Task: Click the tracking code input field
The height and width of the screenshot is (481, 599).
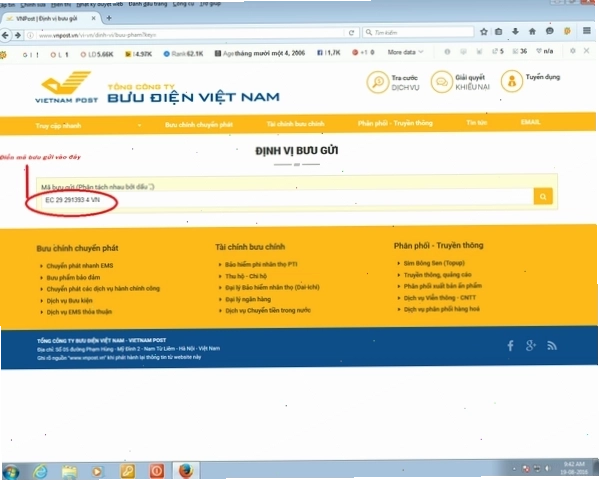Action: point(287,198)
